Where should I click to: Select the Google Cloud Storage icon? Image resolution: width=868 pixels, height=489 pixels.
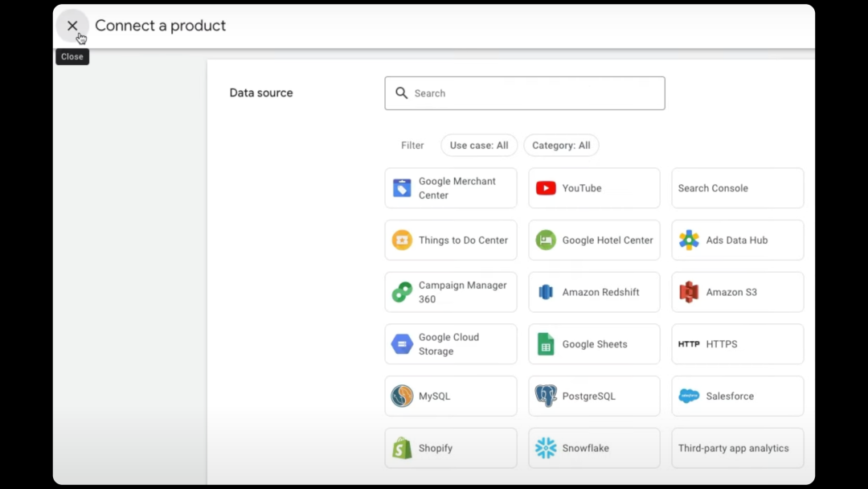[402, 344]
